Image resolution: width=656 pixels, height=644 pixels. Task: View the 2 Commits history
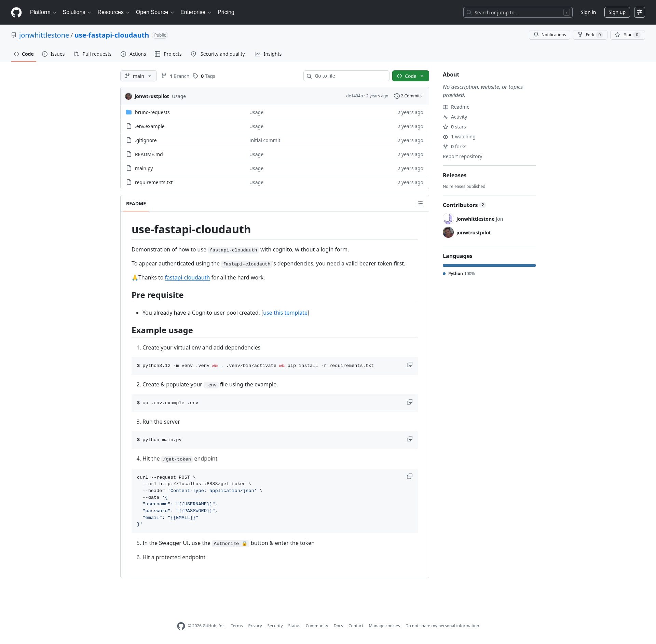click(408, 96)
